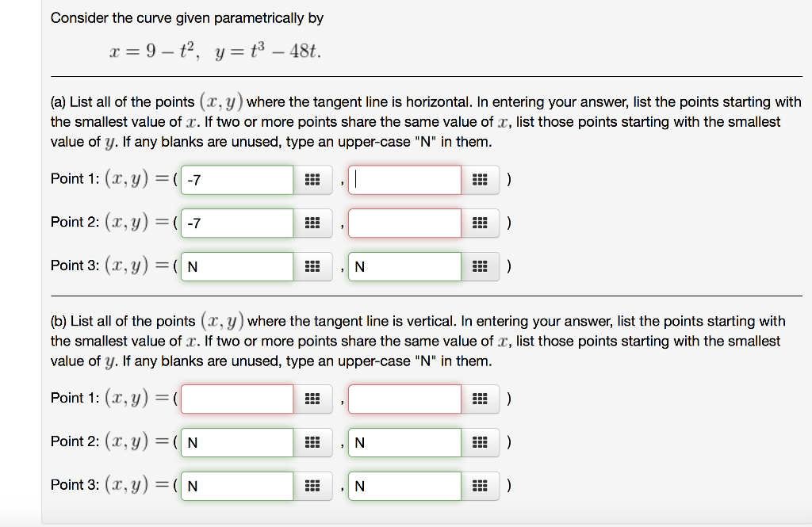This screenshot has width=812, height=527.
Task: Click the empty Point 1 y-value field in part (a)
Action: tap(404, 180)
